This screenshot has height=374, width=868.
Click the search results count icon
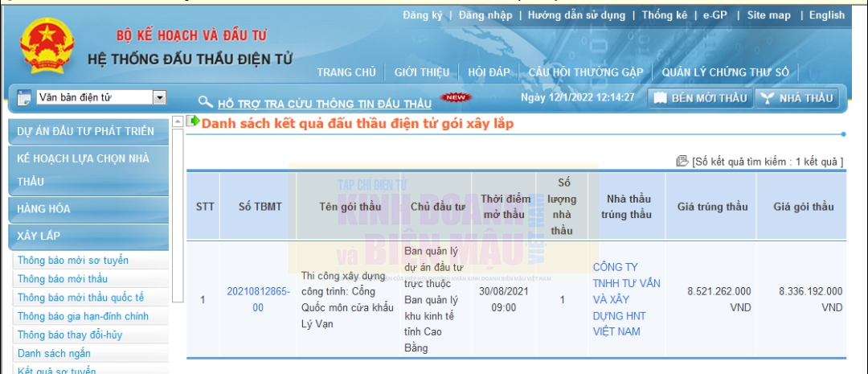pyautogui.click(x=682, y=162)
